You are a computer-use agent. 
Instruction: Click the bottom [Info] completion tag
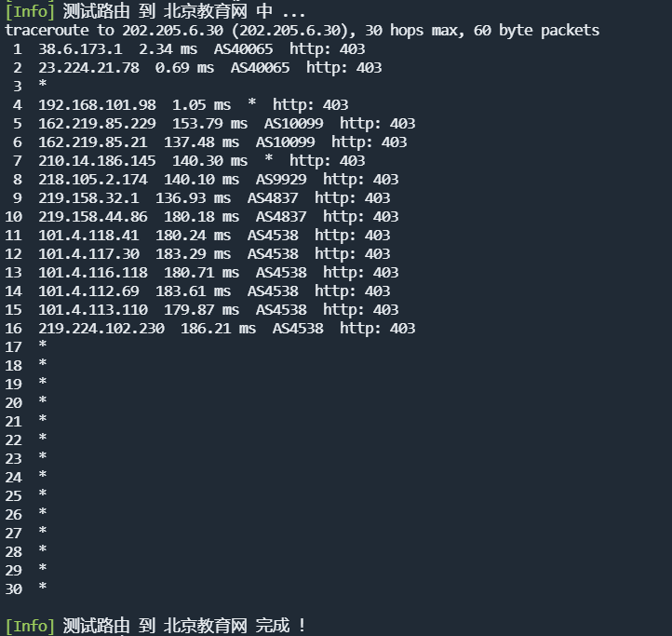(x=30, y=626)
